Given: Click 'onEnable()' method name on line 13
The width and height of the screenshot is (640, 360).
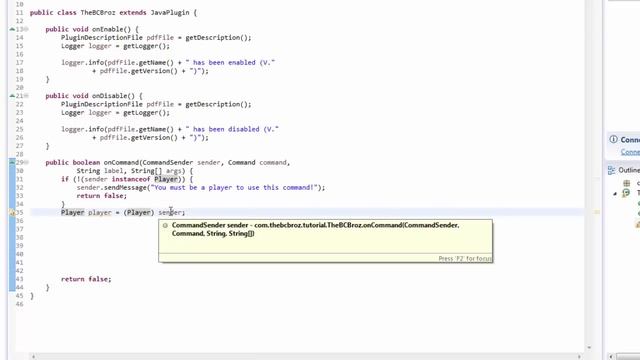Looking at the screenshot, I should [x=111, y=29].
